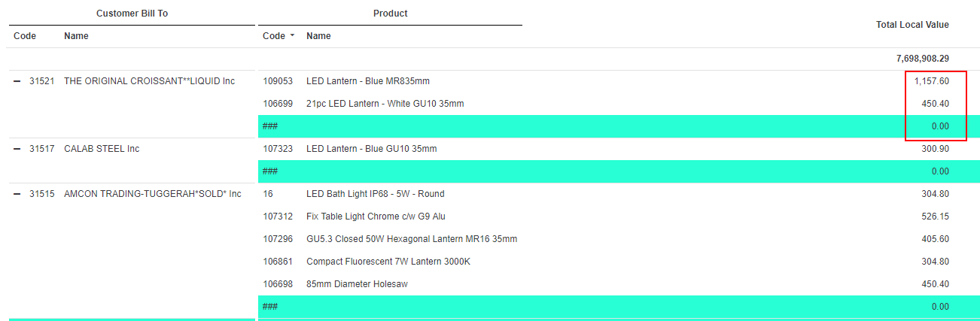Click Fix Table Light Chrome c/w G9 Alu
The width and height of the screenshot is (980, 321).
coord(376,217)
